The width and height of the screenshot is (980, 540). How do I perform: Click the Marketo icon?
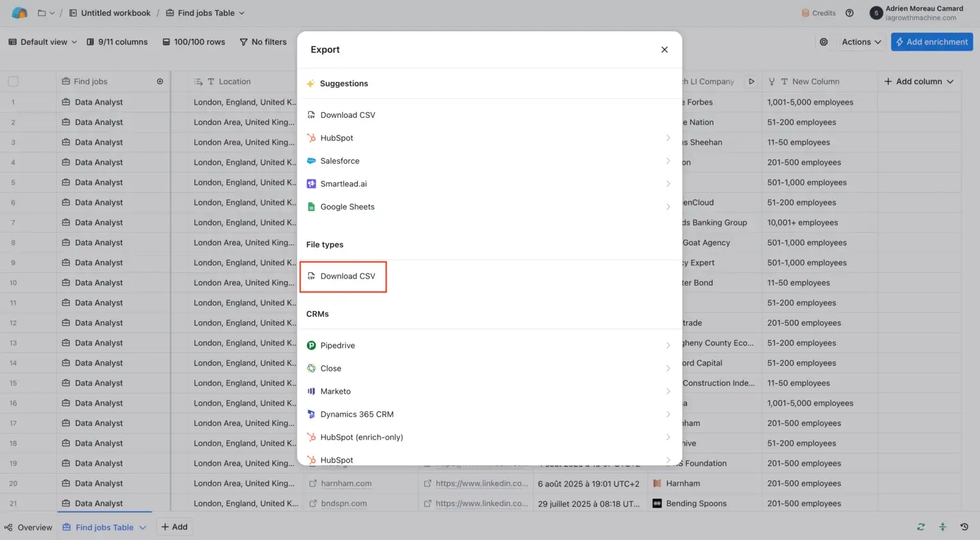click(311, 391)
